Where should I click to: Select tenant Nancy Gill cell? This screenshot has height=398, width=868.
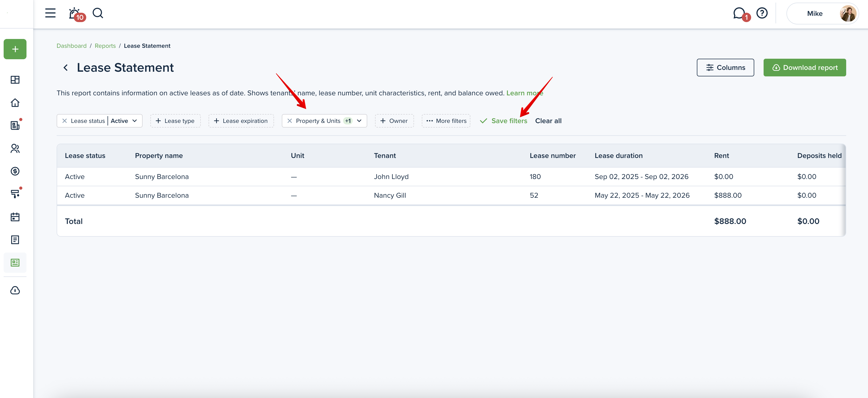[x=390, y=195]
